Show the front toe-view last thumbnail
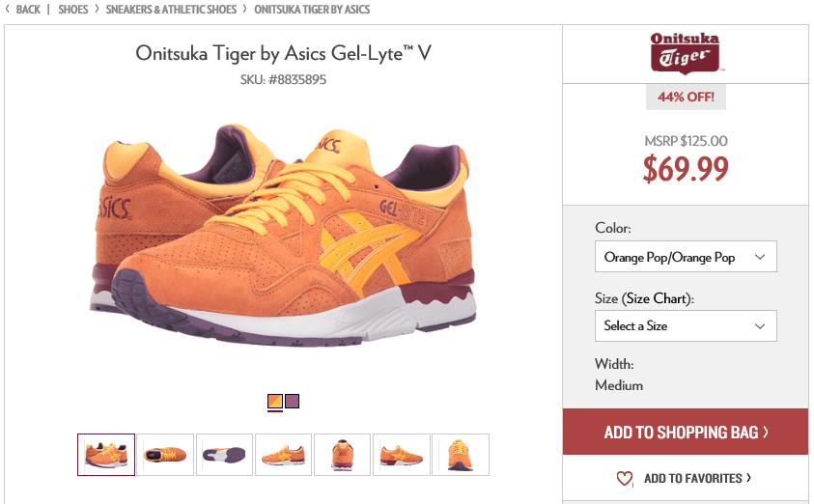The height and width of the screenshot is (504, 814). (461, 455)
